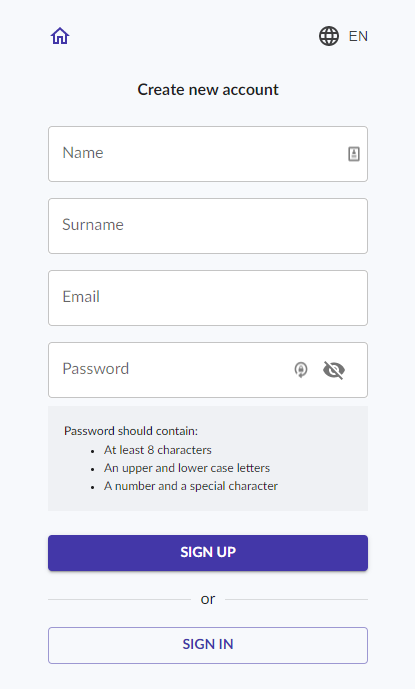Click the "An upper and lower case letters" rule
Screen dimensions: 415x689
(x=187, y=468)
